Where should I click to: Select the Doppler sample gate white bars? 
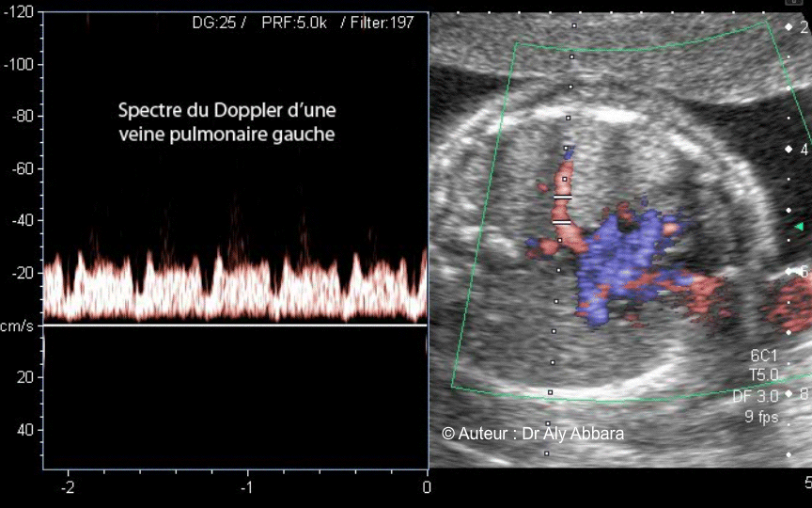click(x=562, y=210)
